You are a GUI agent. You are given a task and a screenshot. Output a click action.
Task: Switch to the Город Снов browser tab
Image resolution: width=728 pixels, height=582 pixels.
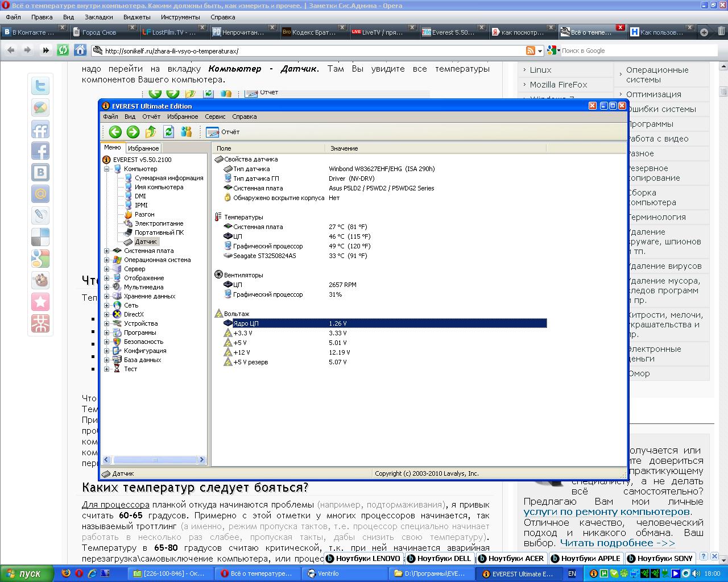point(104,32)
